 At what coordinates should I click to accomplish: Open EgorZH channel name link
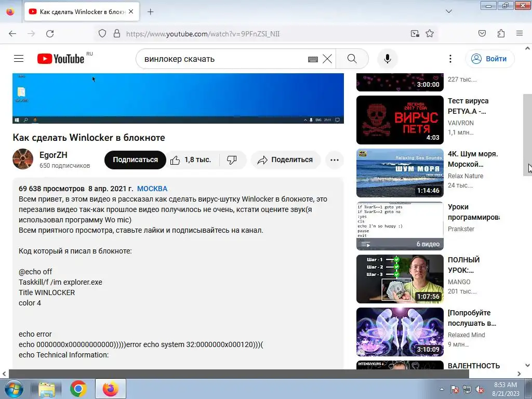pyautogui.click(x=54, y=155)
